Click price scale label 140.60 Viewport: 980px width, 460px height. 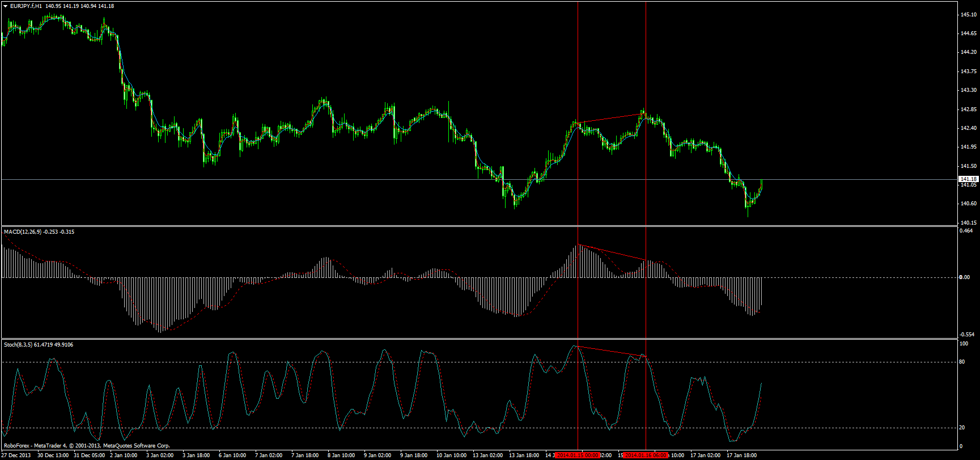tap(968, 204)
